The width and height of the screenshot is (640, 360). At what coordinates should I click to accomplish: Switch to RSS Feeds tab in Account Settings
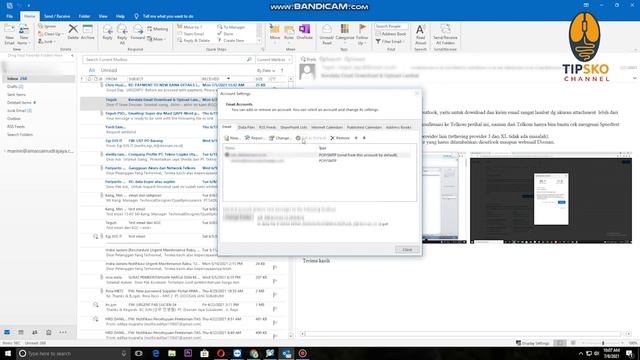[x=267, y=127]
